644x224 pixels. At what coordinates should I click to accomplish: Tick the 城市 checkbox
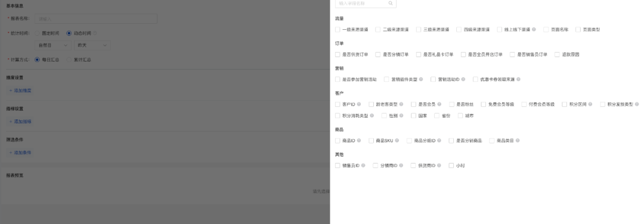[x=460, y=116]
